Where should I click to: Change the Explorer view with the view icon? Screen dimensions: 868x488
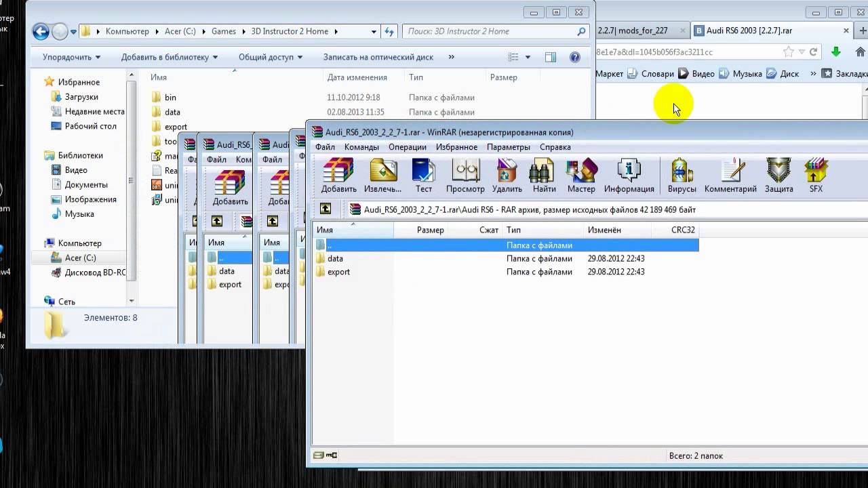coord(513,58)
